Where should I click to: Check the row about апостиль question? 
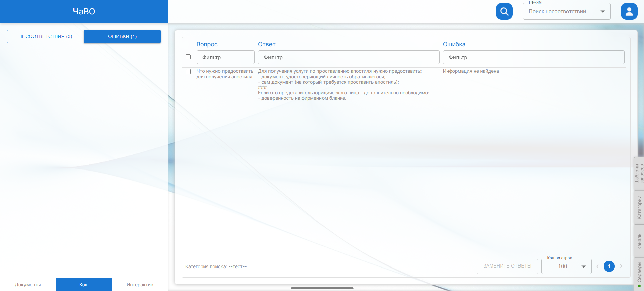coord(188,71)
